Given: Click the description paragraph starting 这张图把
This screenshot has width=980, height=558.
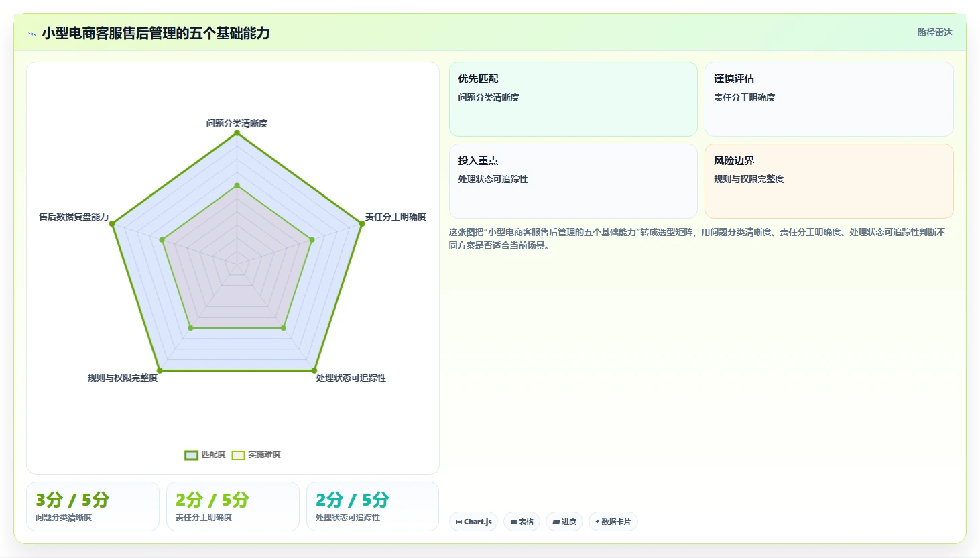Looking at the screenshot, I should pos(697,239).
